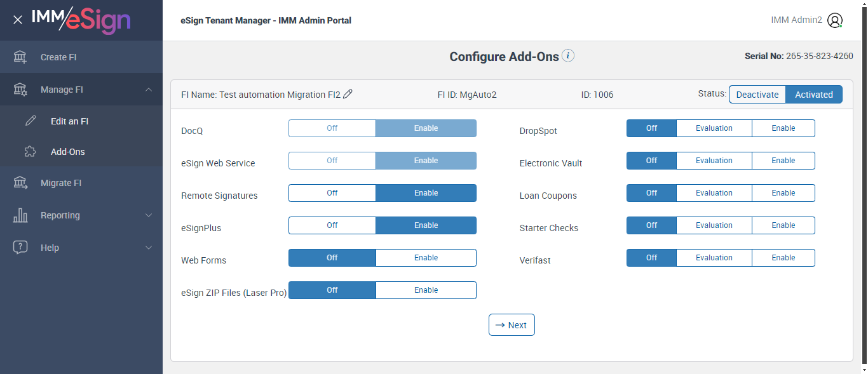Click the Edit an FI pencil icon
Screen dimensions: 868x374
click(x=31, y=121)
